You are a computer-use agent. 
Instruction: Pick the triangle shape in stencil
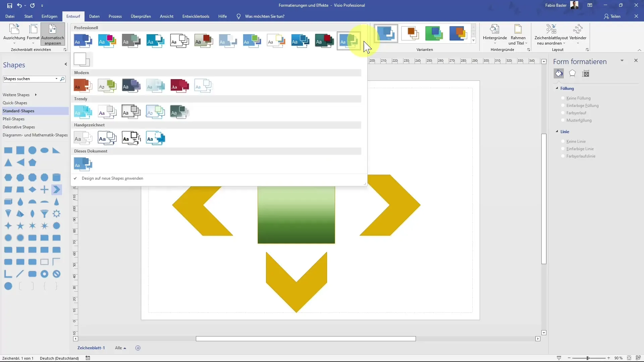pyautogui.click(x=8, y=163)
